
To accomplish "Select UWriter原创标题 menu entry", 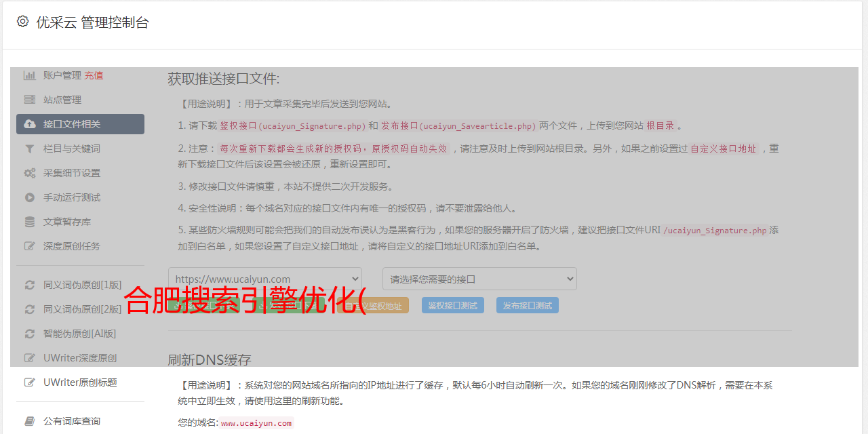I will (x=80, y=382).
